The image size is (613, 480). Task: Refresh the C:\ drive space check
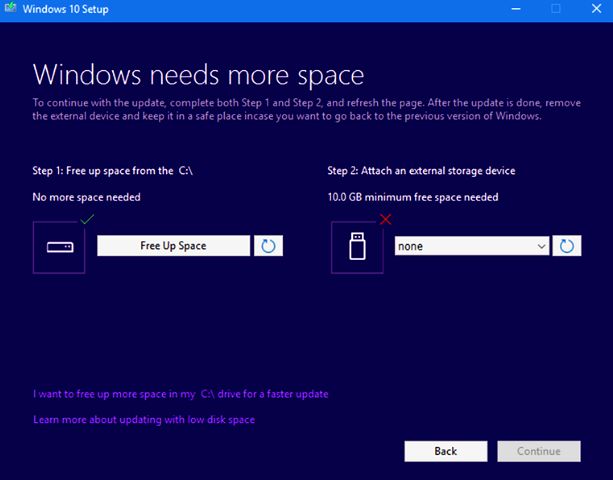(268, 245)
